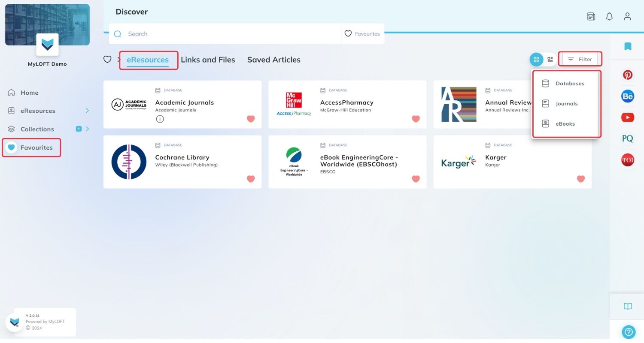Click the heart breadcrumb icon
The image size is (644, 343).
pos(107,60)
